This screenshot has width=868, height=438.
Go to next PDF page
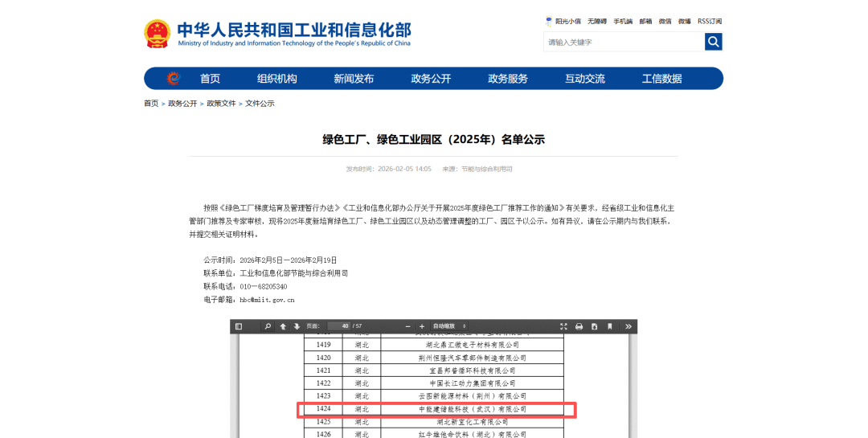click(x=297, y=326)
